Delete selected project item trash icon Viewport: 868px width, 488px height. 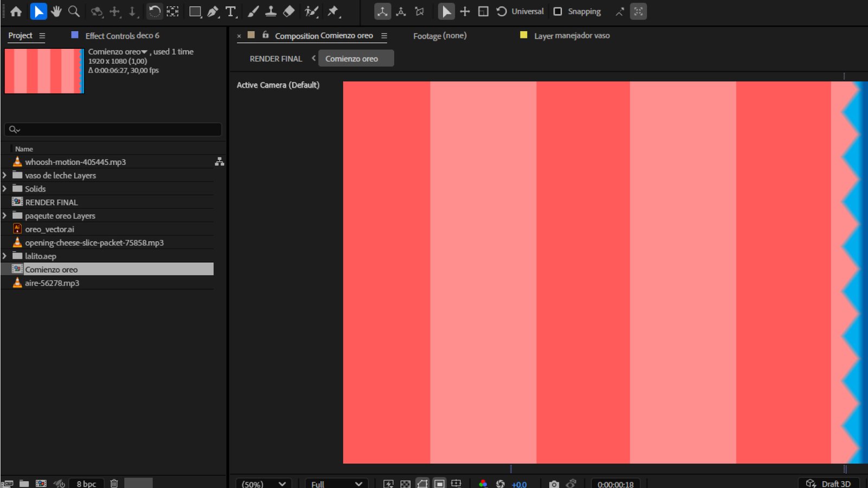114,484
